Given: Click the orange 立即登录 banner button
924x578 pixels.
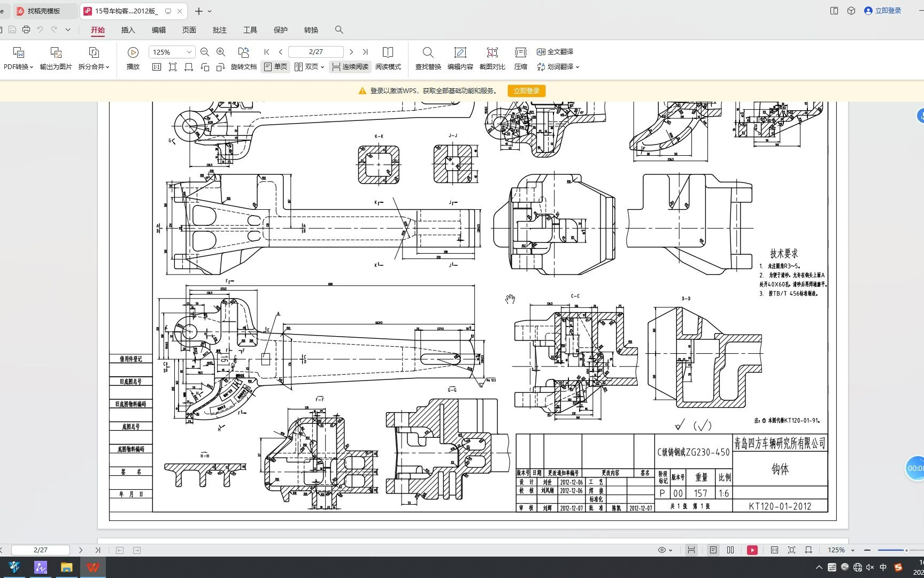Looking at the screenshot, I should click(x=526, y=91).
